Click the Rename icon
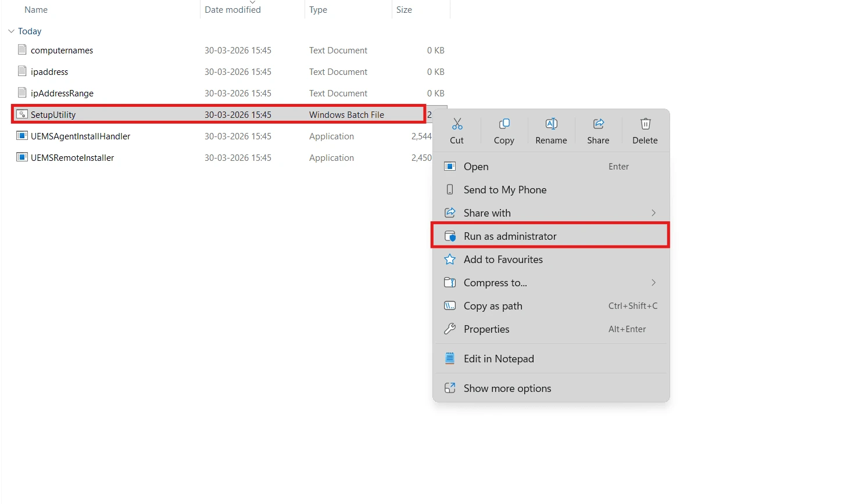 point(551,124)
